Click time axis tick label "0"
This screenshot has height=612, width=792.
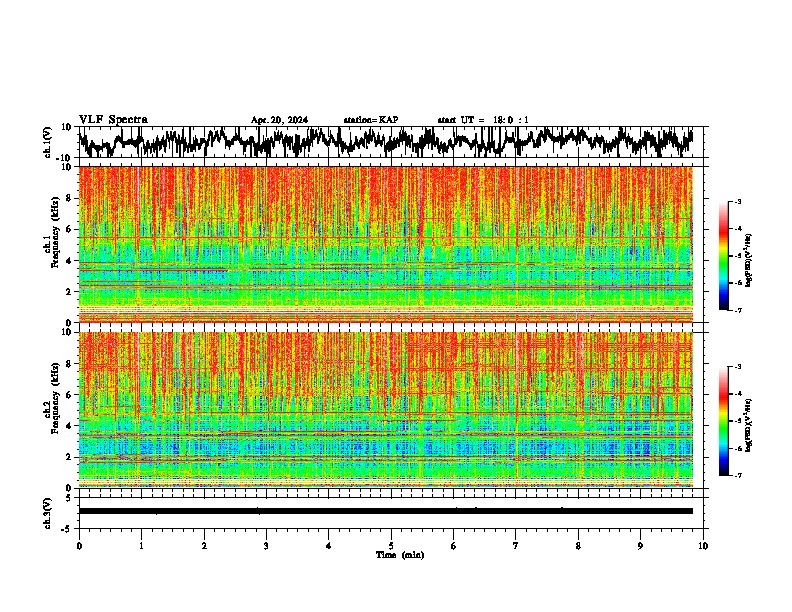click(x=79, y=546)
